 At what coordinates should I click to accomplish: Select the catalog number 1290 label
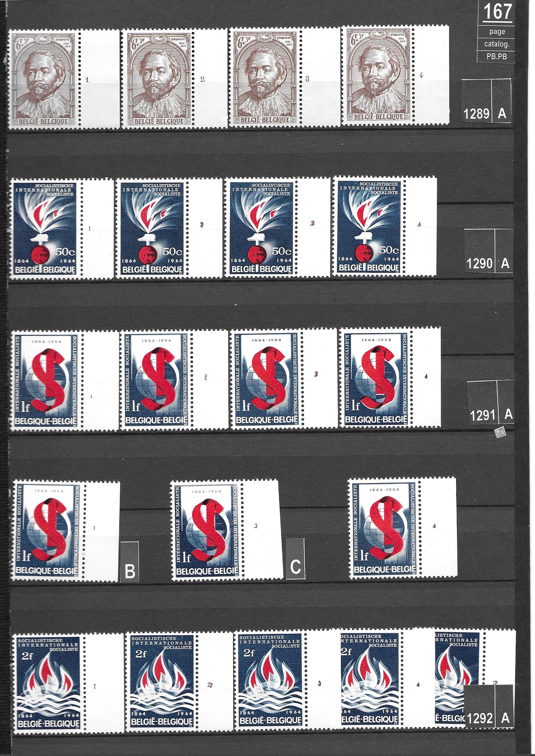[x=479, y=264]
